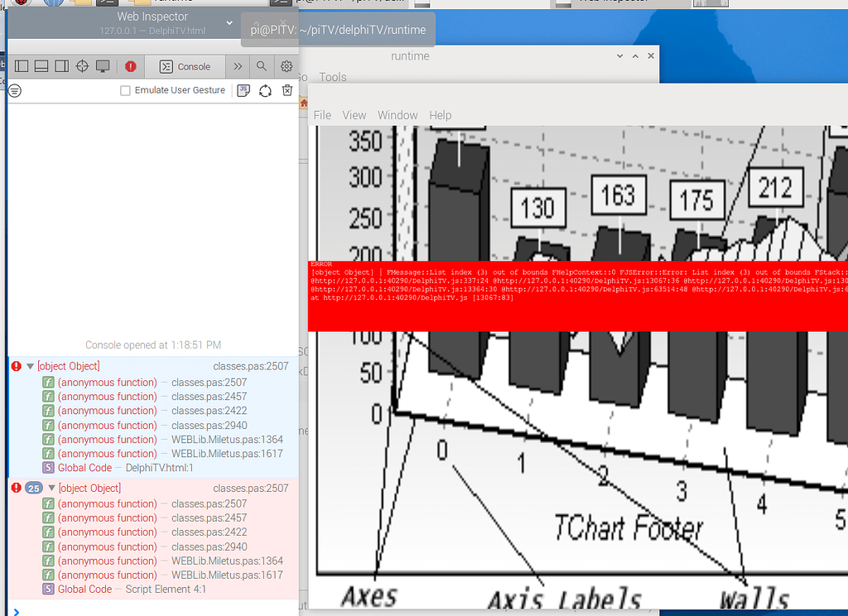The height and width of the screenshot is (616, 848).
Task: Open the console search icon
Action: click(262, 66)
